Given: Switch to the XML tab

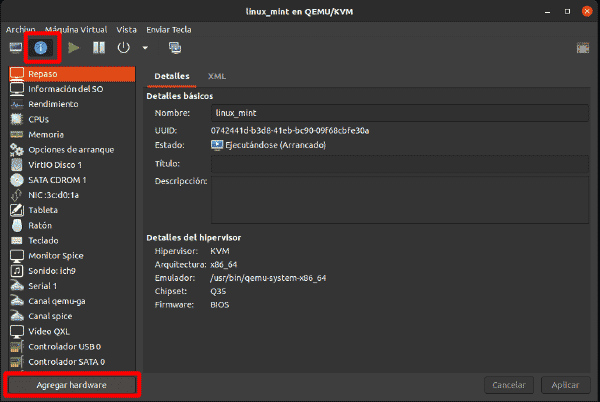Looking at the screenshot, I should (217, 76).
